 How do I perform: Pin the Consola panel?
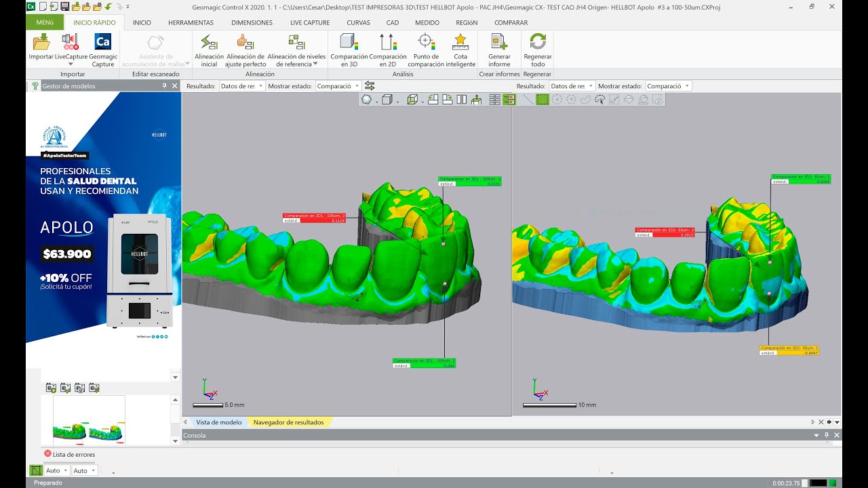827,435
